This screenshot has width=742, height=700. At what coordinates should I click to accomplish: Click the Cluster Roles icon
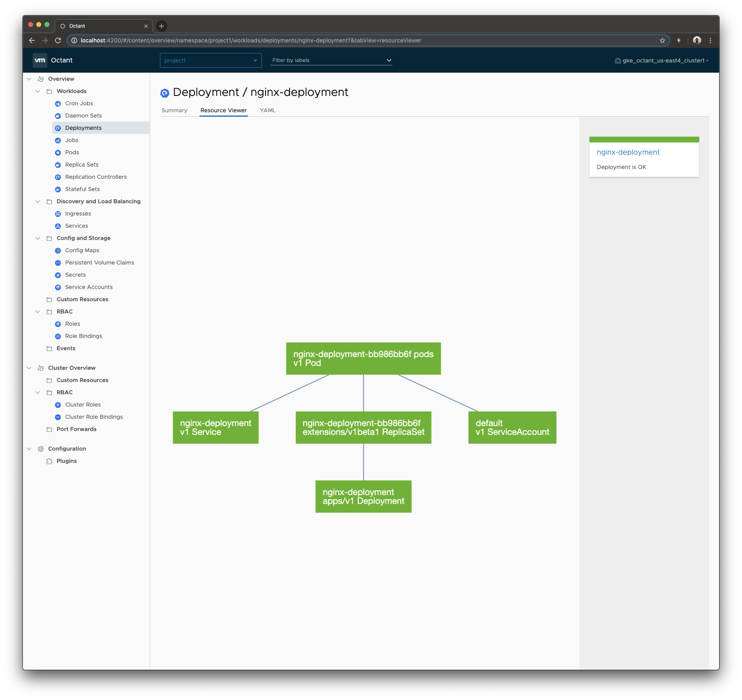[58, 405]
